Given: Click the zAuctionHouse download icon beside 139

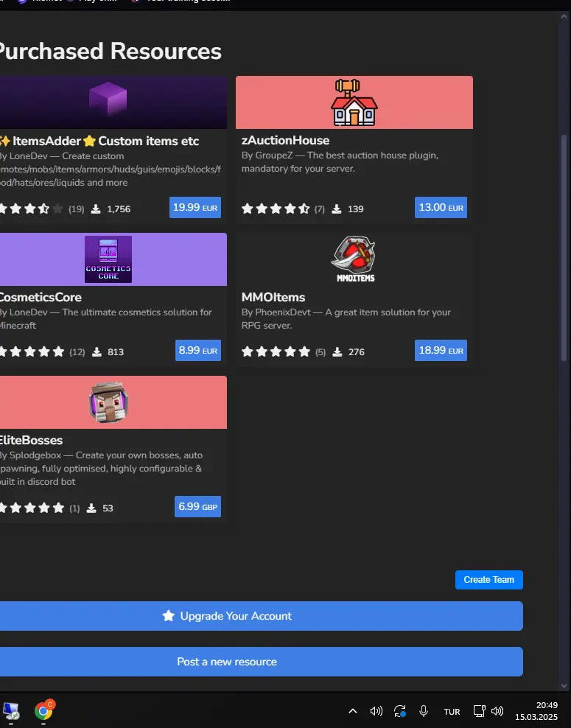Looking at the screenshot, I should (x=337, y=209).
